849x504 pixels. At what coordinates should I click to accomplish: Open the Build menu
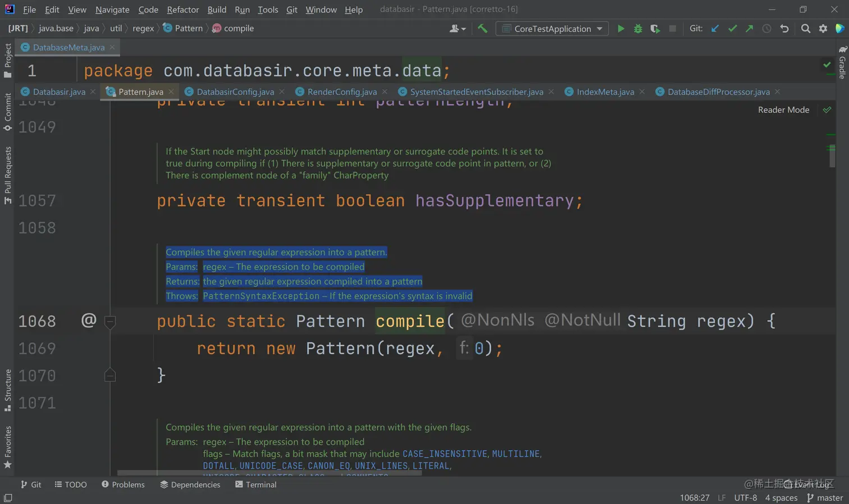coord(217,10)
